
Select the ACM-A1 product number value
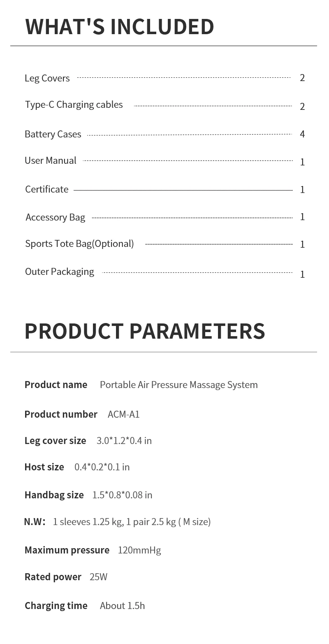[x=123, y=414]
